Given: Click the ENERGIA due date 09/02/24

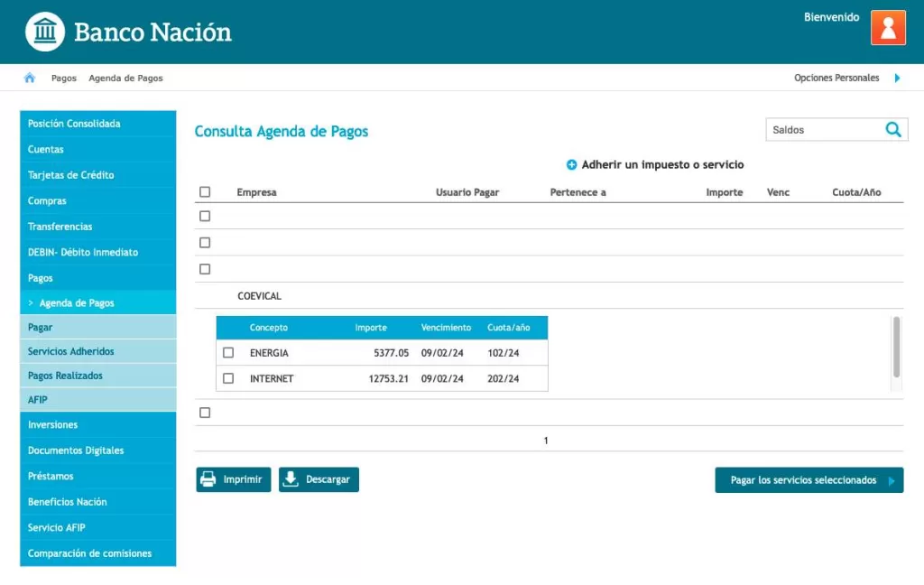Looking at the screenshot, I should pos(442,353).
